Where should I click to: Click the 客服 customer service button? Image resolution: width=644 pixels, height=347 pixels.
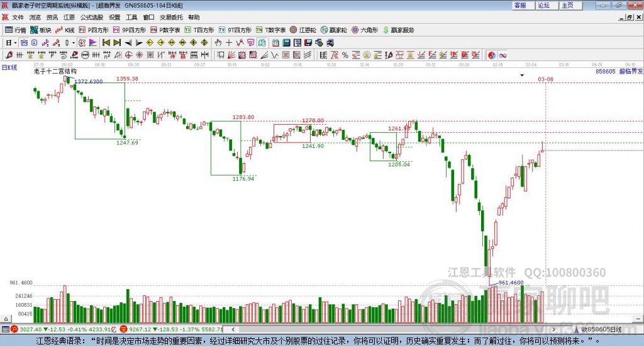(523, 5)
